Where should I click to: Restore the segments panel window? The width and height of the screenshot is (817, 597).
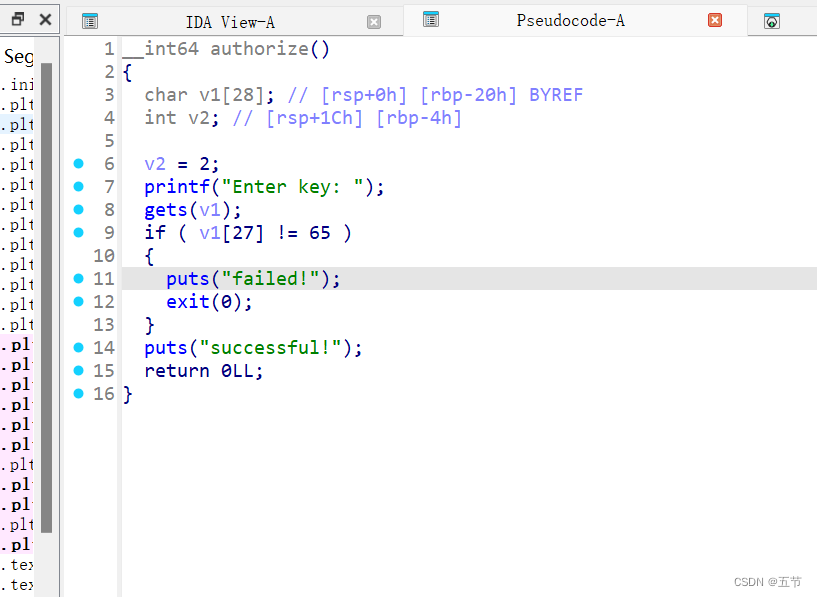pyautogui.click(x=18, y=19)
